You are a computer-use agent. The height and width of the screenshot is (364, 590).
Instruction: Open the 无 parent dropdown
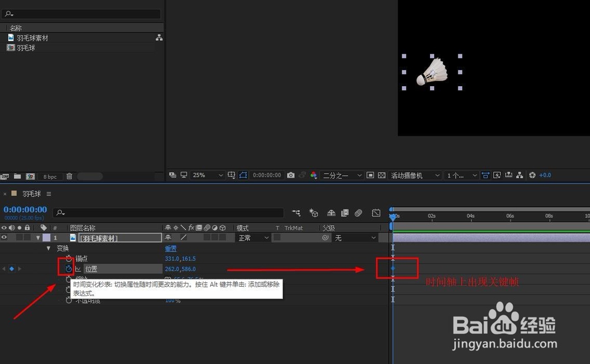point(355,238)
